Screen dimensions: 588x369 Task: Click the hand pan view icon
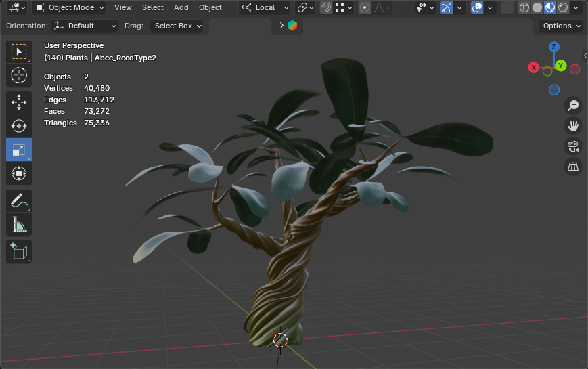(x=573, y=126)
